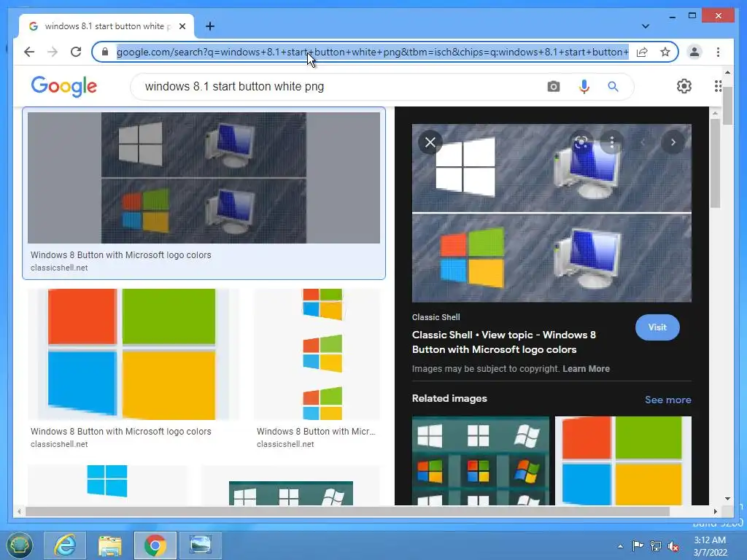Image resolution: width=747 pixels, height=560 pixels.
Task: Click the page vertical scrollbar thumb
Action: [x=727, y=106]
